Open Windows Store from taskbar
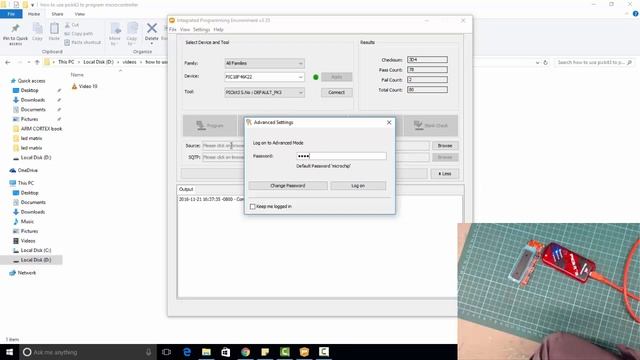640x360 pixels. pos(226,352)
